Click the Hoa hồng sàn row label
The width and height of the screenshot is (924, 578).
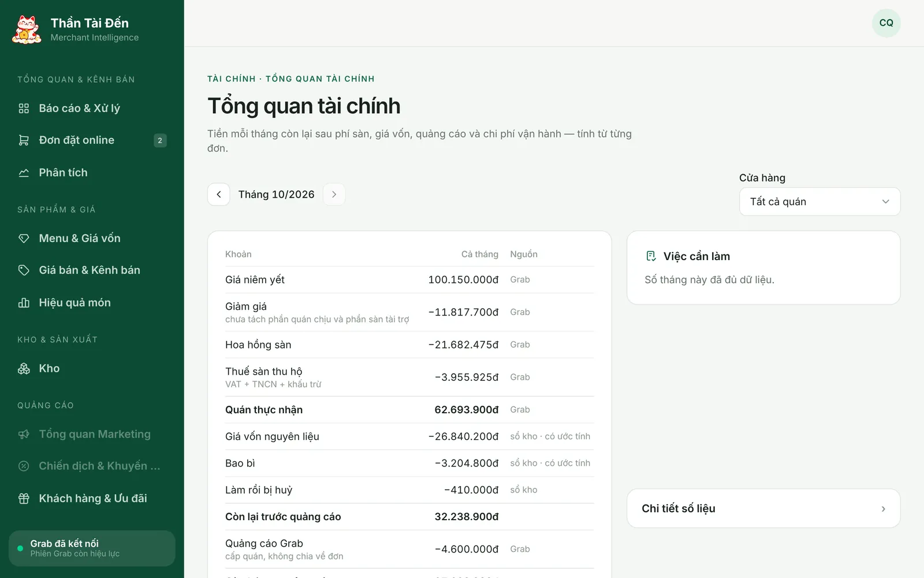click(x=258, y=345)
